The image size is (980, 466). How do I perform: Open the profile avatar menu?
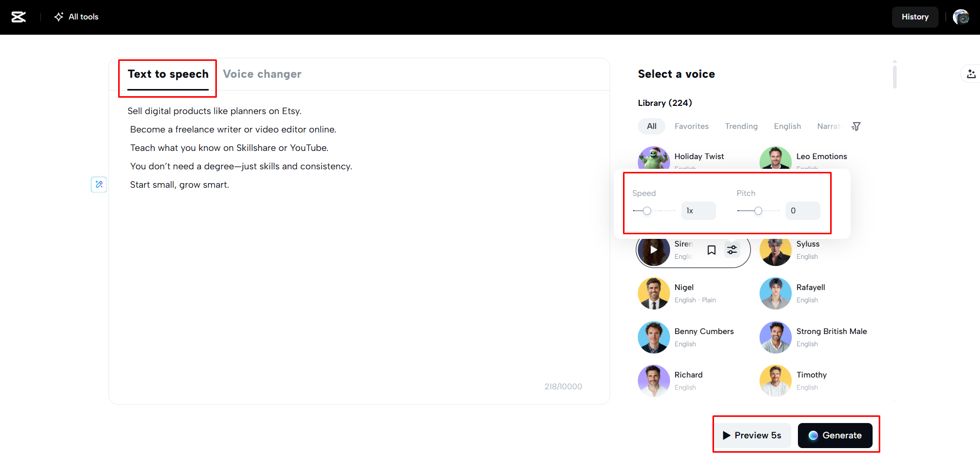click(x=961, y=16)
